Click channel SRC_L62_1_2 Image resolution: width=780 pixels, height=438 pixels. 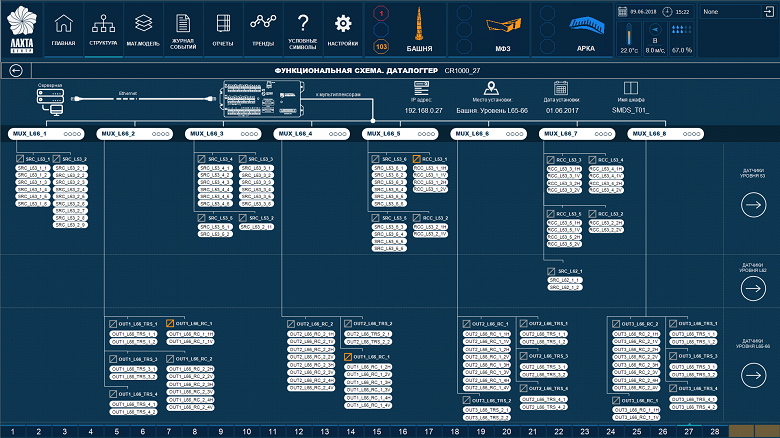point(565,287)
